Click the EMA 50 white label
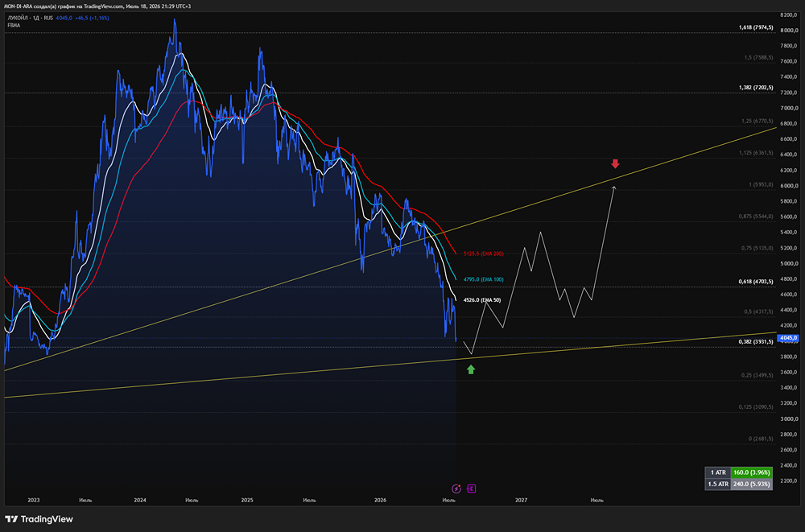The width and height of the screenshot is (805, 532). click(481, 300)
